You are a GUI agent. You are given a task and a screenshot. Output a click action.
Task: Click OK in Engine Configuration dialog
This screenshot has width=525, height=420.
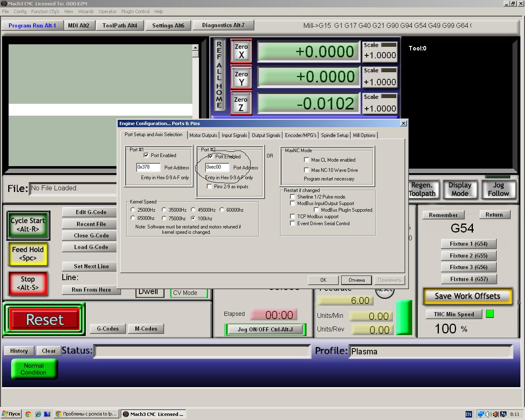(323, 280)
